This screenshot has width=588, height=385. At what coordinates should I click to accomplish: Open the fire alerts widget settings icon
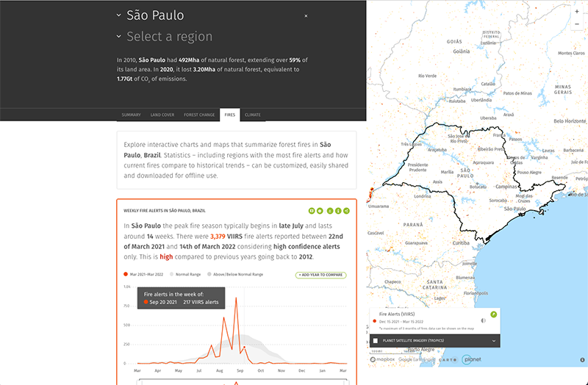tap(320, 210)
